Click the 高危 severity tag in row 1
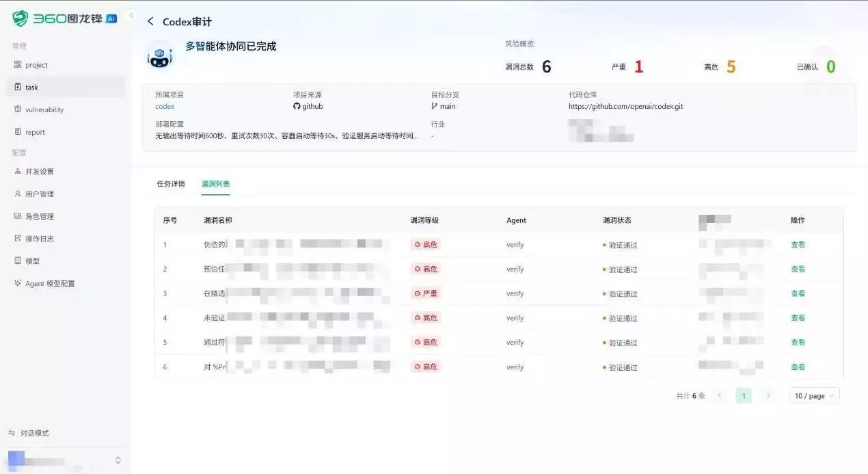 (425, 245)
